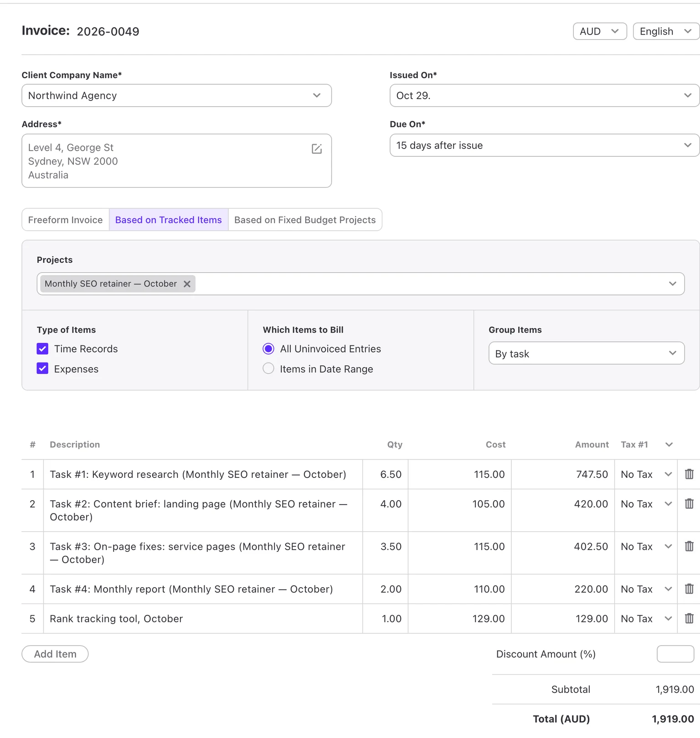The image size is (700, 738).
Task: Click the Task #4 Monthly report description
Action: 191,589
